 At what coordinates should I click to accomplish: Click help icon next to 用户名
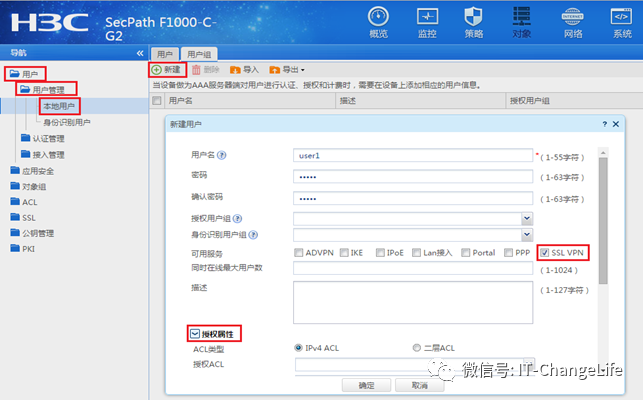pyautogui.click(x=221, y=155)
